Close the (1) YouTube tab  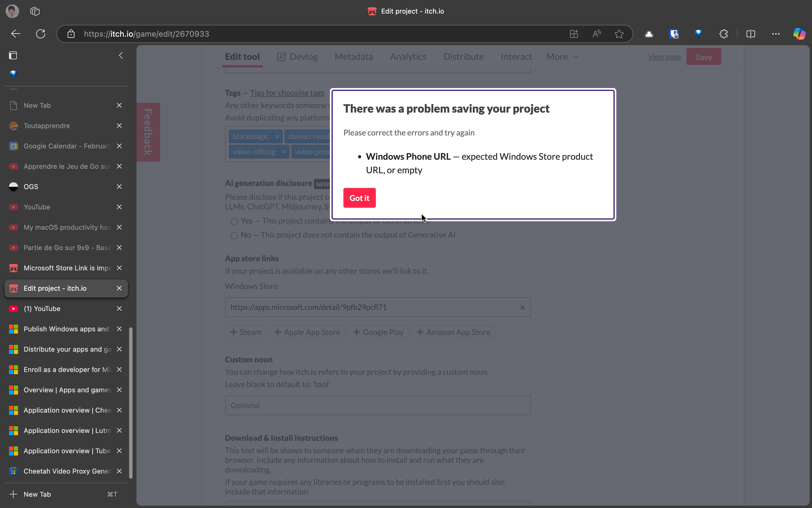119,309
